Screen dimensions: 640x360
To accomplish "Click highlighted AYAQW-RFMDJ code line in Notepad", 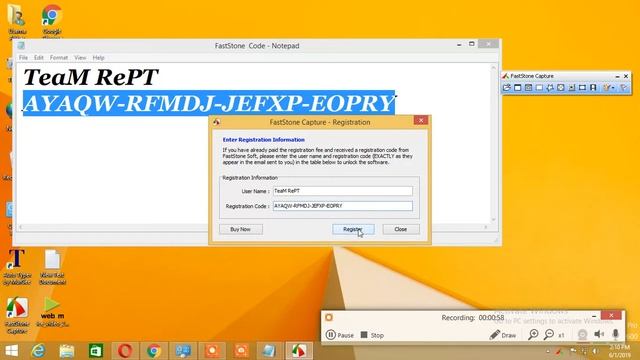I will [209, 103].
